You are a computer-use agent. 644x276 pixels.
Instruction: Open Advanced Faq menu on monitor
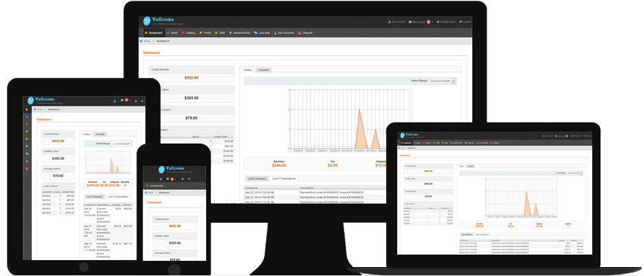pyautogui.click(x=239, y=33)
